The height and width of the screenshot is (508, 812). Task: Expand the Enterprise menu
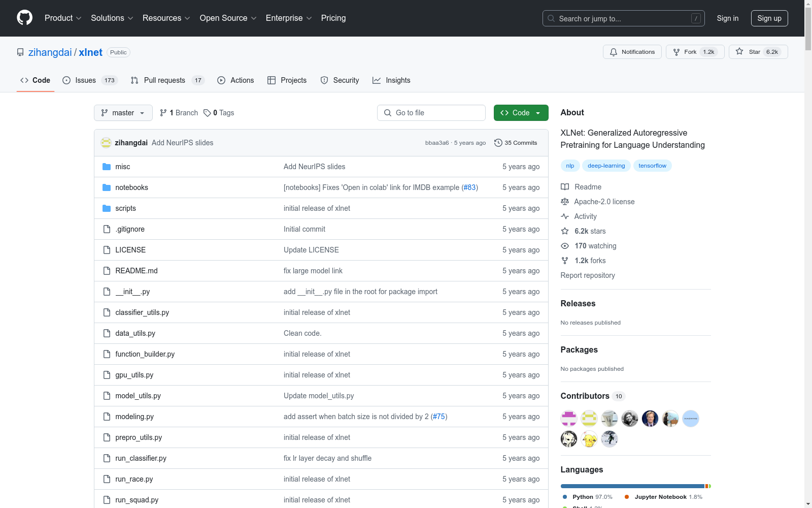tap(289, 18)
